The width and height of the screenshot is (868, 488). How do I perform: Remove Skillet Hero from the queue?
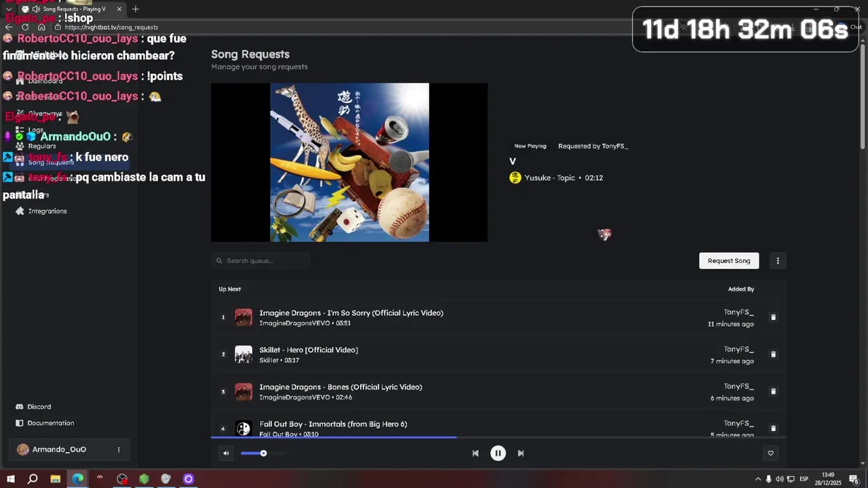coord(773,354)
